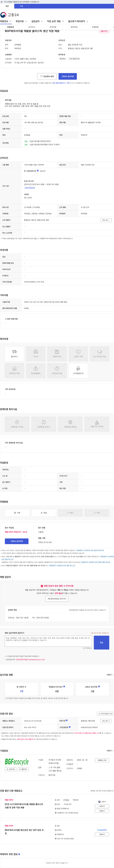
Task: Click the 주택자금 지원 welfare icon
Action: [x=14, y=371]
